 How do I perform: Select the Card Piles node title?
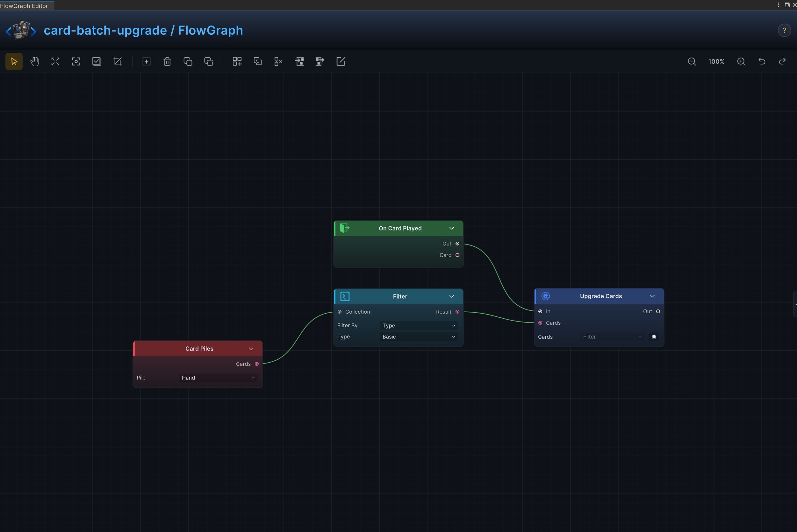(199, 349)
